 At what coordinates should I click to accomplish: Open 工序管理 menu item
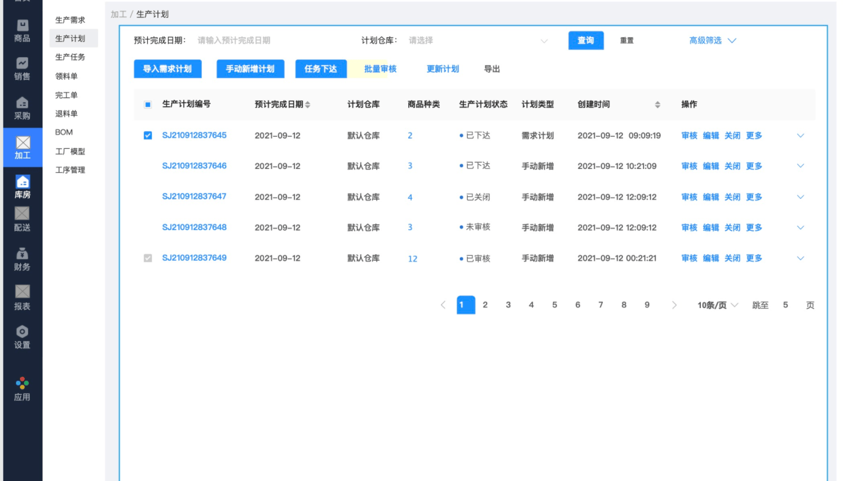pos(70,170)
